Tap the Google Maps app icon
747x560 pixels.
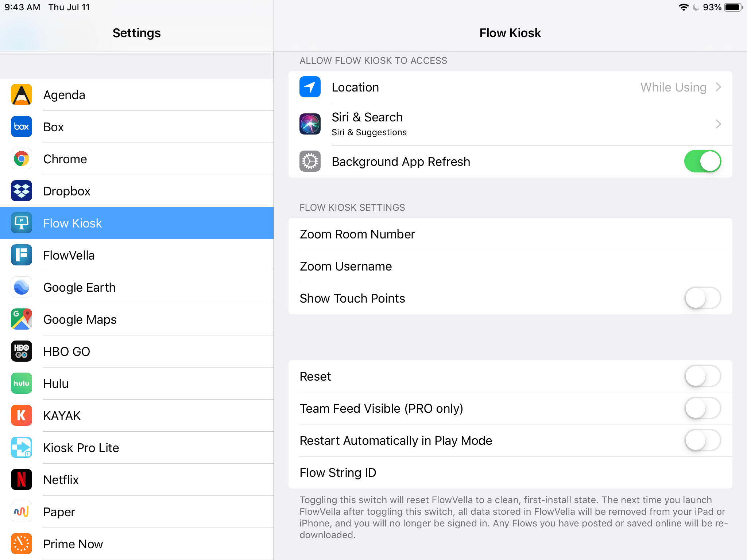point(22,319)
